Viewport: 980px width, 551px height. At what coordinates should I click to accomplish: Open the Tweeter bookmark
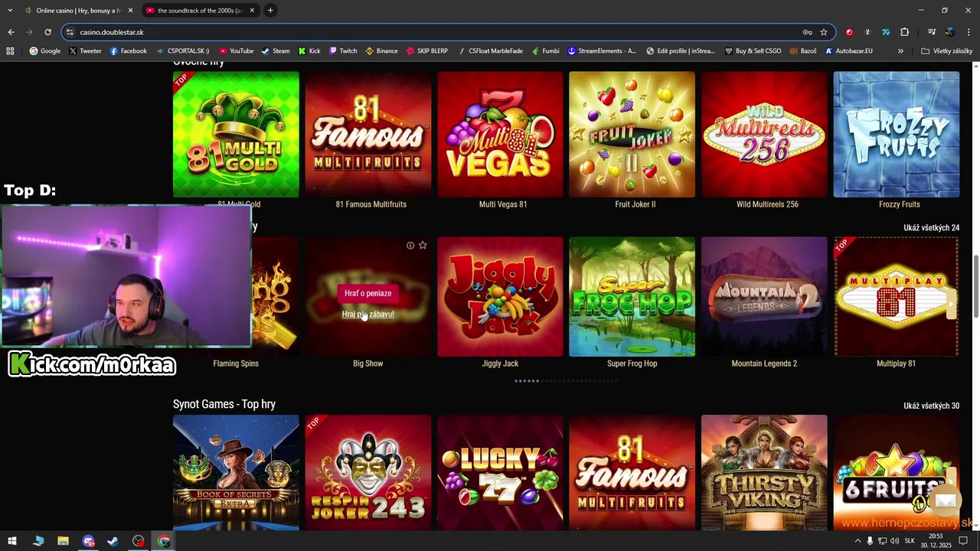[x=85, y=51]
